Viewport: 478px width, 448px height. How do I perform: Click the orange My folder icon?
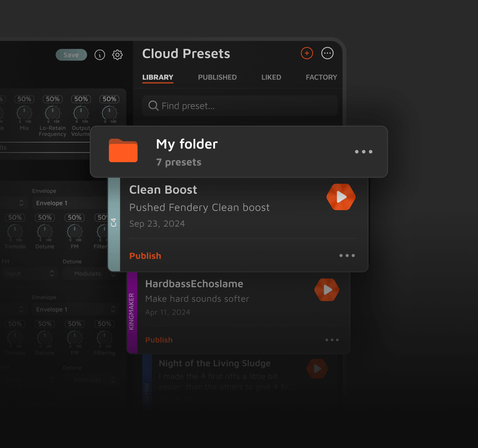click(x=123, y=151)
